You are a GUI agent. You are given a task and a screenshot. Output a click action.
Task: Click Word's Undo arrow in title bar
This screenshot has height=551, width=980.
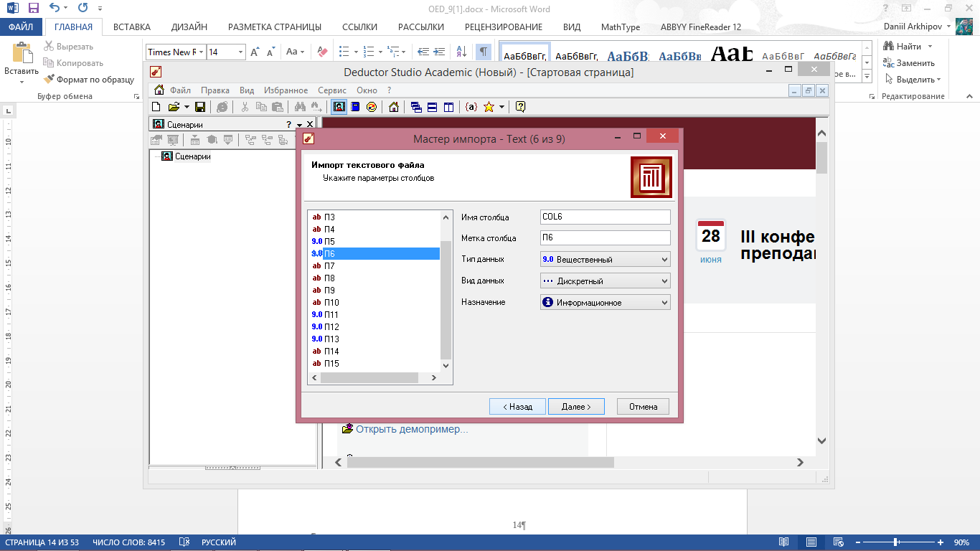coord(55,8)
